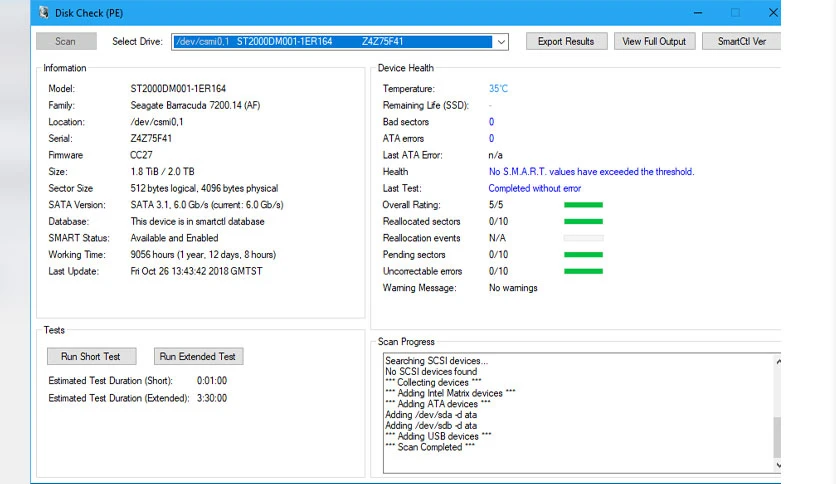The height and width of the screenshot is (484, 836).
Task: Click the firmware value CC27
Action: 141,155
